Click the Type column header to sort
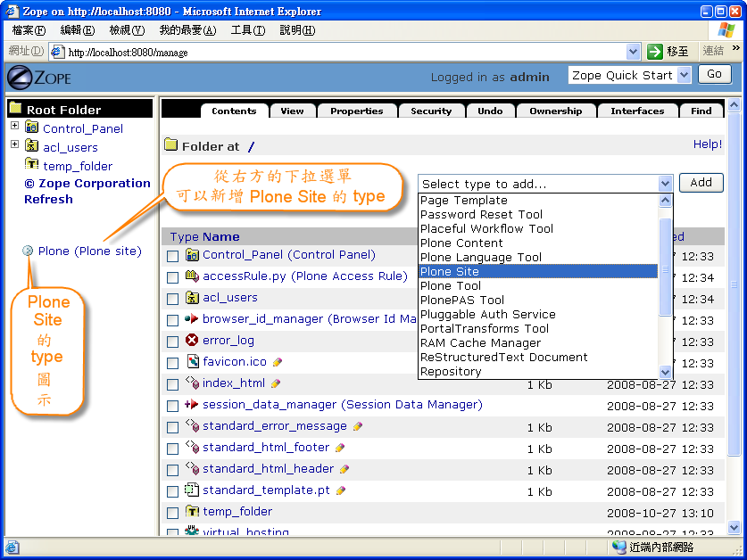The width and height of the screenshot is (747, 560). [x=185, y=236]
